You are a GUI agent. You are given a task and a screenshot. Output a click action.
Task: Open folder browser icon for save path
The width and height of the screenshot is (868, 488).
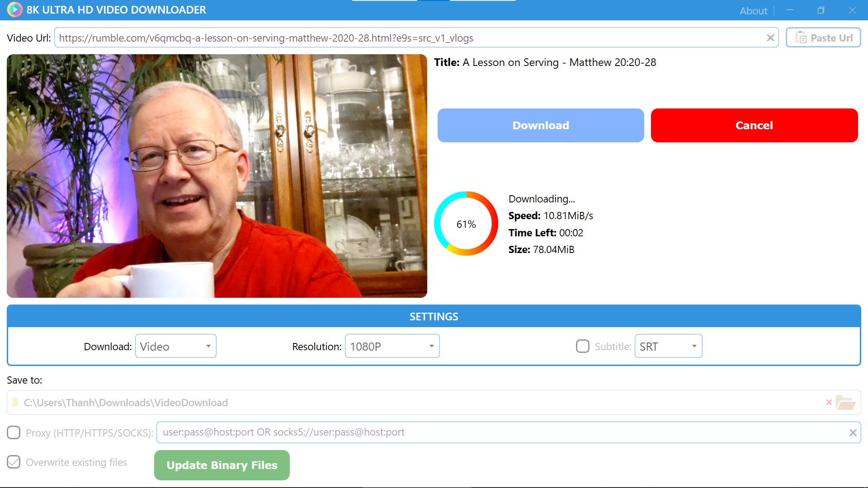point(845,402)
